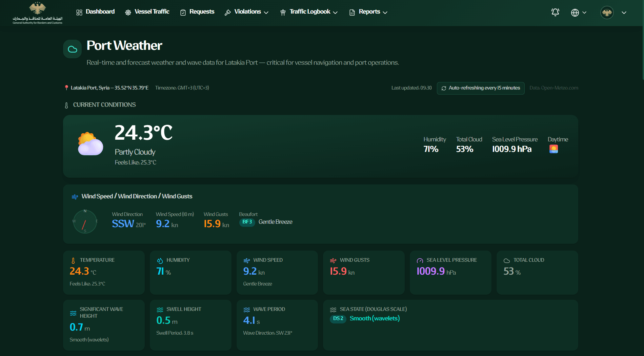Click the SSW wind direction value
Image resolution: width=644 pixels, height=356 pixels.
pyautogui.click(x=123, y=224)
